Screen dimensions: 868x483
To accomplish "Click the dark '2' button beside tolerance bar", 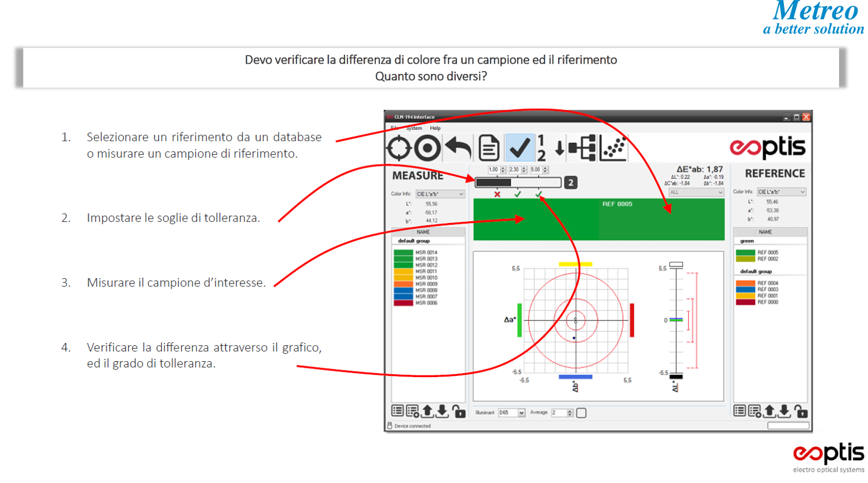I will tap(570, 183).
